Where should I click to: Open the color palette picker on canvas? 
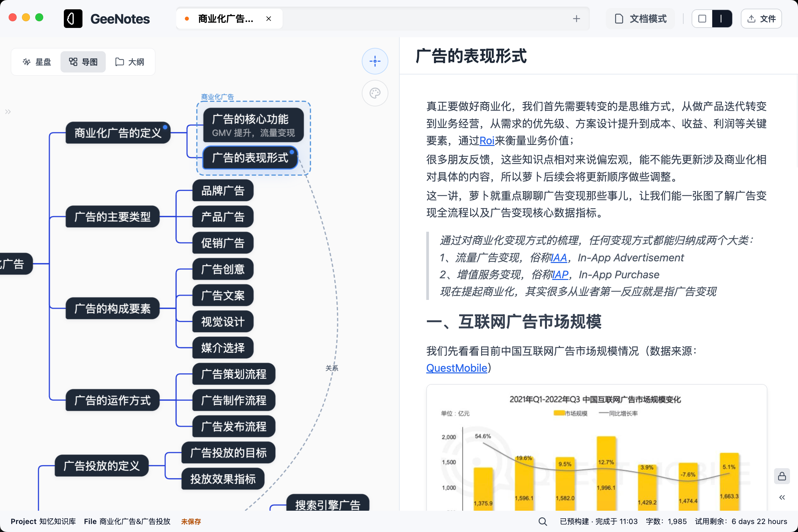click(375, 93)
